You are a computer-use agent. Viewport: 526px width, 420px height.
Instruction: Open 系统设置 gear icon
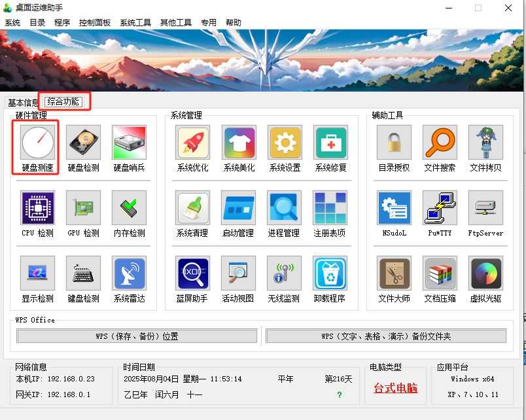(x=285, y=142)
